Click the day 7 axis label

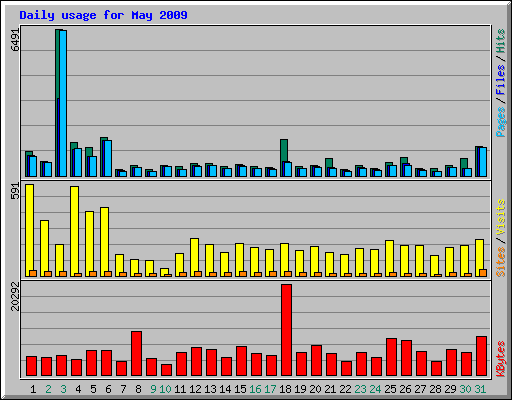123,389
